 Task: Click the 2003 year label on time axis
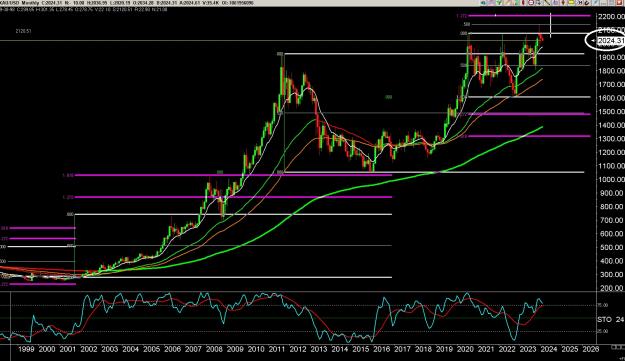[110, 349]
